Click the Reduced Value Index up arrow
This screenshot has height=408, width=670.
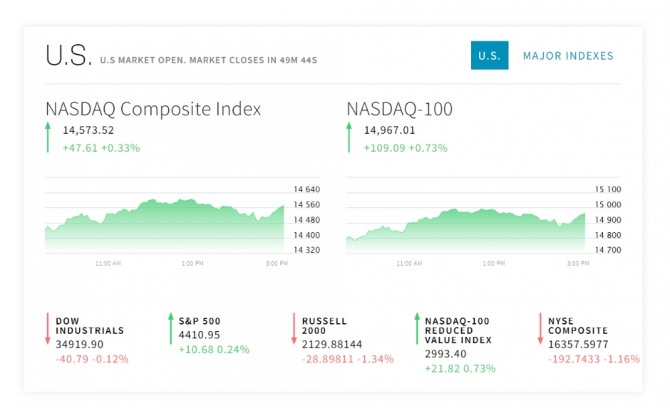point(417,329)
